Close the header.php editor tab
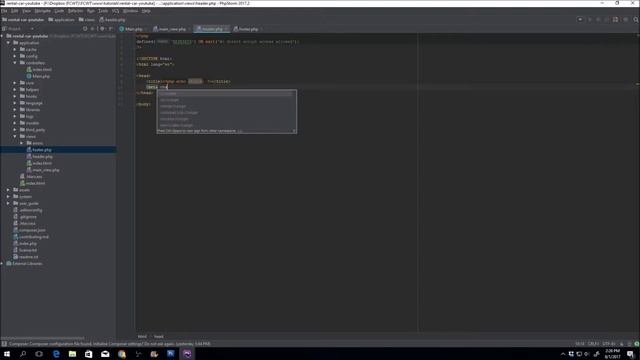 [x=226, y=29]
